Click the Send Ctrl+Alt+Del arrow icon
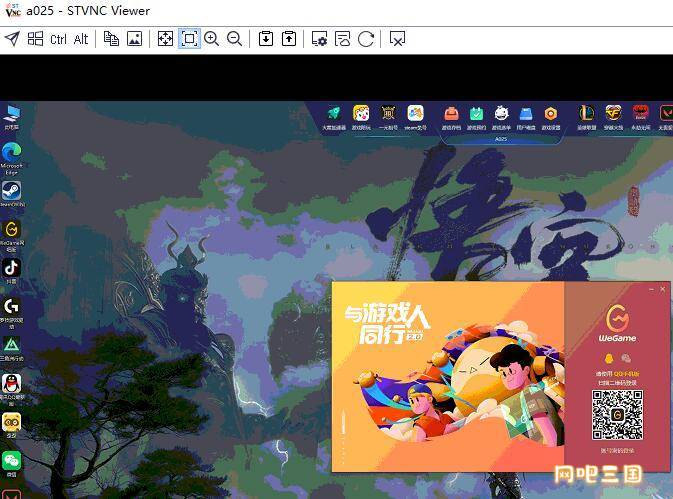673x499 pixels. pyautogui.click(x=12, y=39)
